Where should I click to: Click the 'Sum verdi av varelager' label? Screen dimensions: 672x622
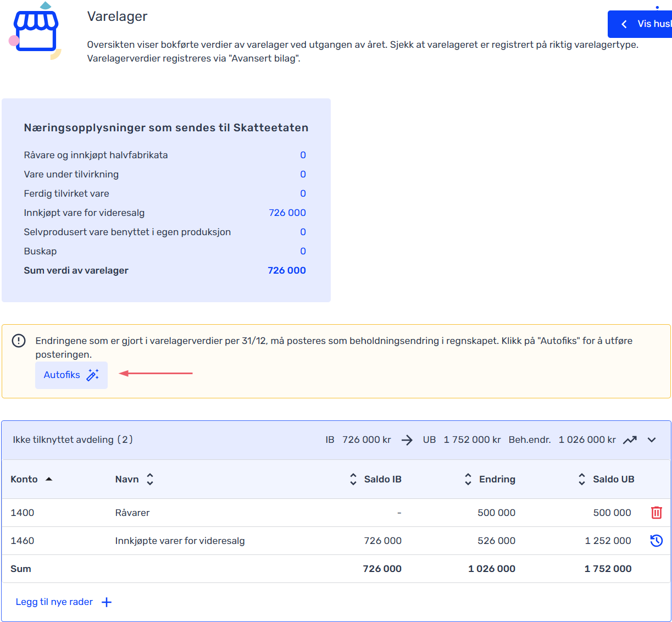(76, 270)
